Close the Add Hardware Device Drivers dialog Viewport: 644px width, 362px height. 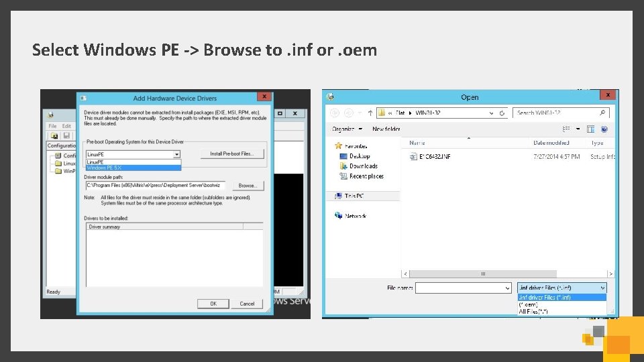(x=264, y=96)
